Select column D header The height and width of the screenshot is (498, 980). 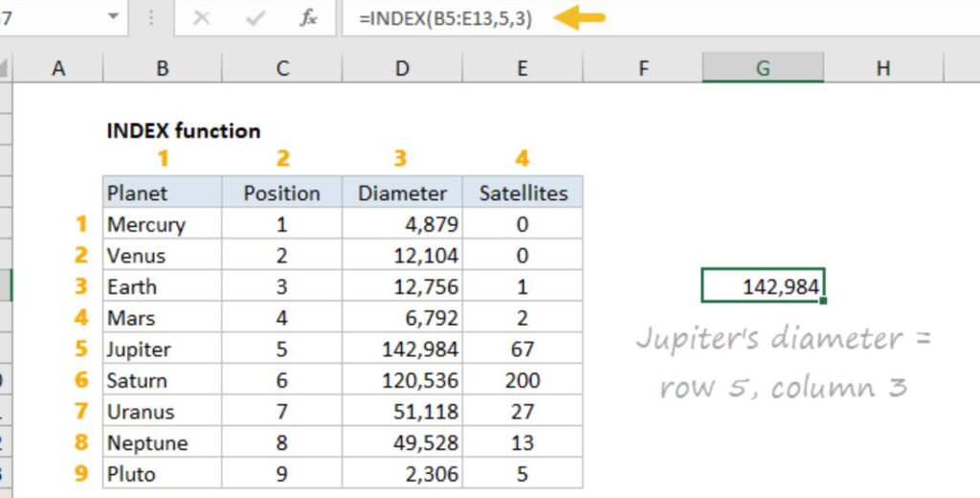coord(403,68)
